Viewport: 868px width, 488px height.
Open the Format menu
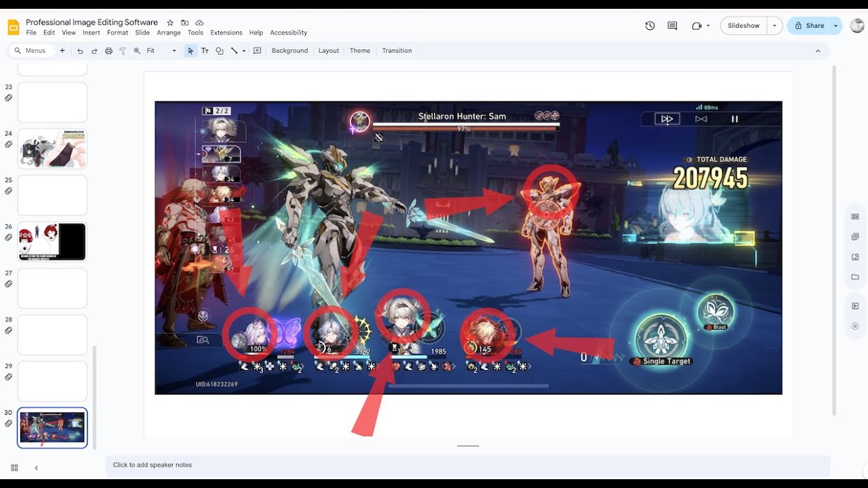tap(117, 33)
